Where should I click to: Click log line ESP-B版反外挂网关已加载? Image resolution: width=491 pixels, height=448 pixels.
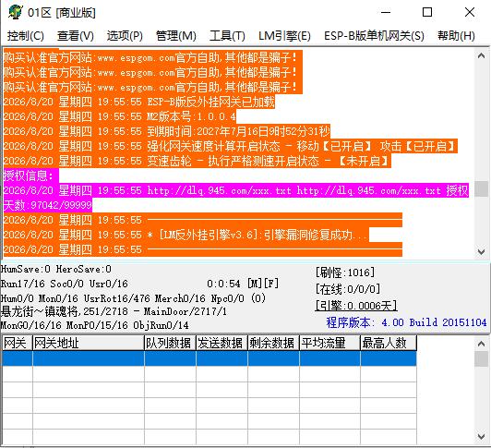[139, 102]
